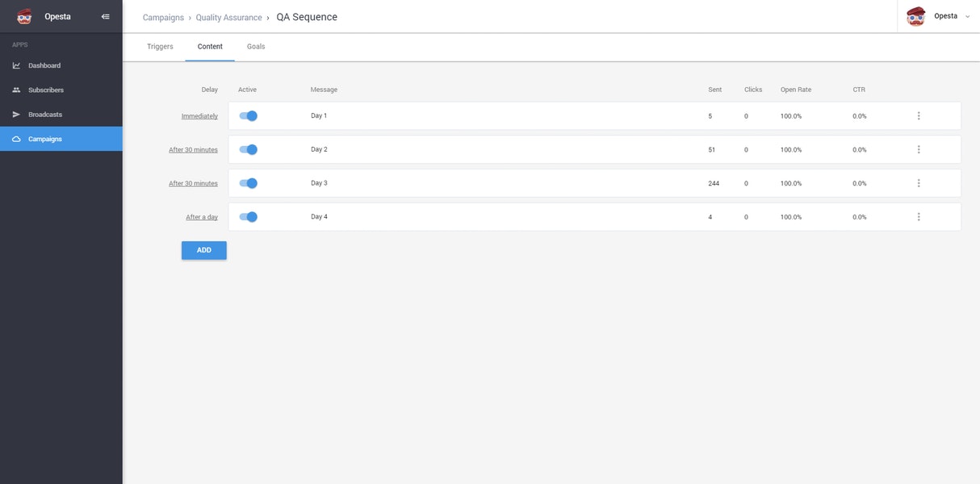The width and height of the screenshot is (980, 484).
Task: Disable the Day 1 active toggle
Action: pyautogui.click(x=249, y=116)
